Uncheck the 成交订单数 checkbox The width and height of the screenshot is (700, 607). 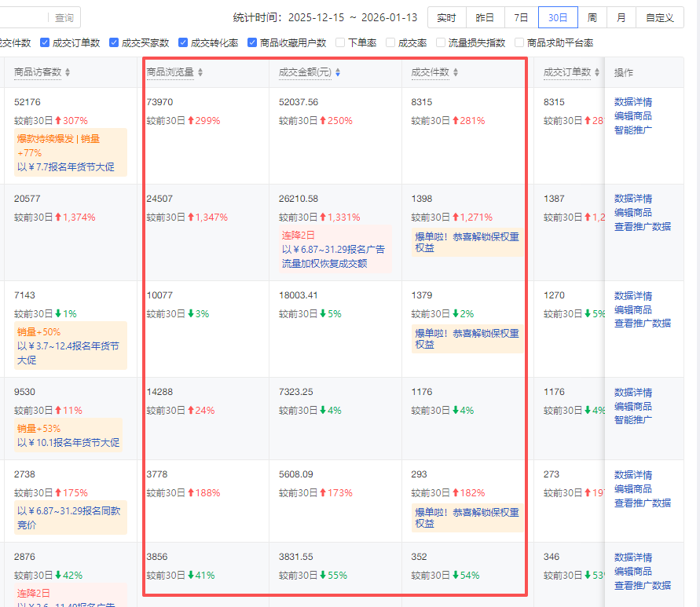(45, 42)
